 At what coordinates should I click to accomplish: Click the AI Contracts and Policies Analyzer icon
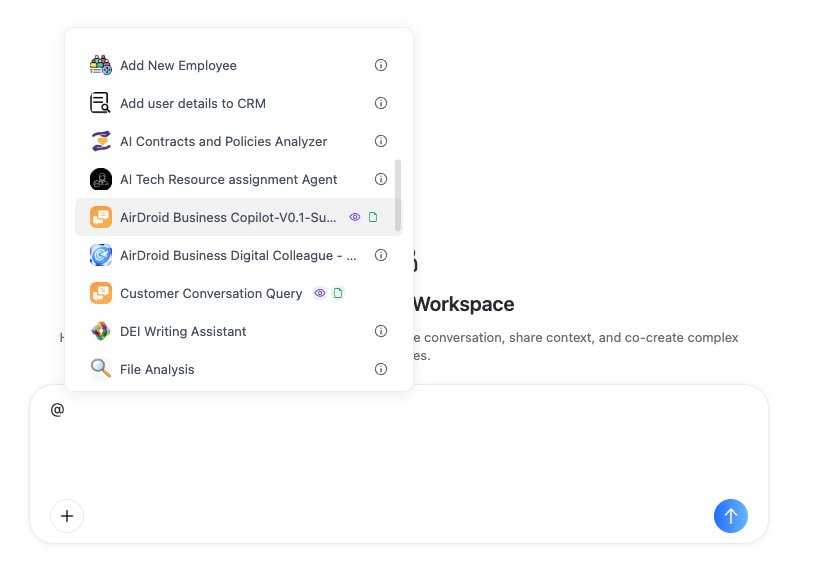[101, 141]
